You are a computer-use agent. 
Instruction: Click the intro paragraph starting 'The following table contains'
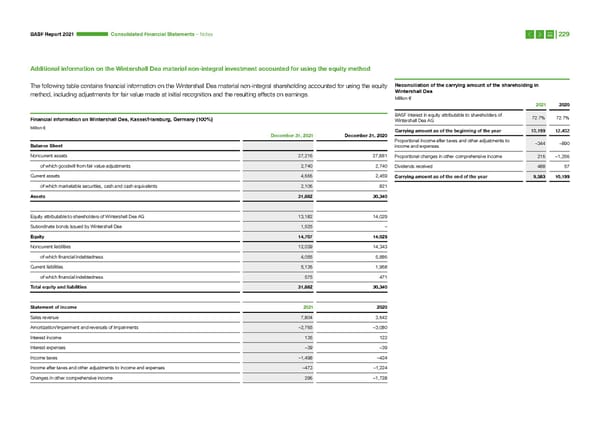coord(209,90)
